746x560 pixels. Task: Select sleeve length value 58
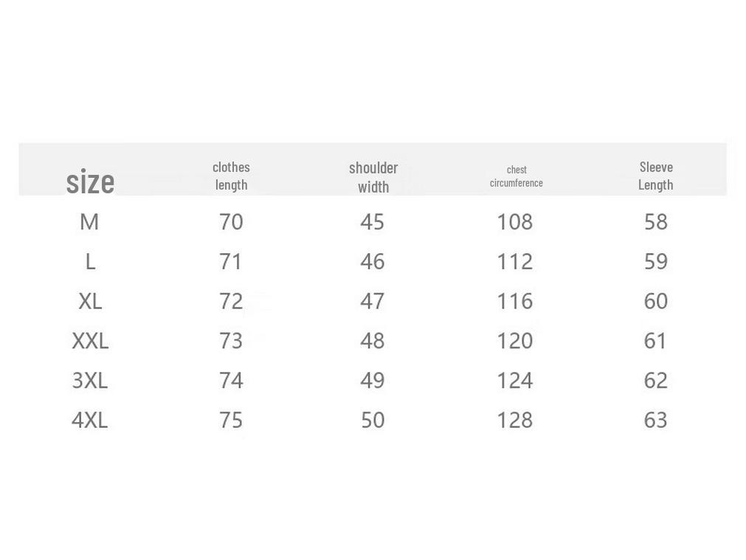pos(655,221)
